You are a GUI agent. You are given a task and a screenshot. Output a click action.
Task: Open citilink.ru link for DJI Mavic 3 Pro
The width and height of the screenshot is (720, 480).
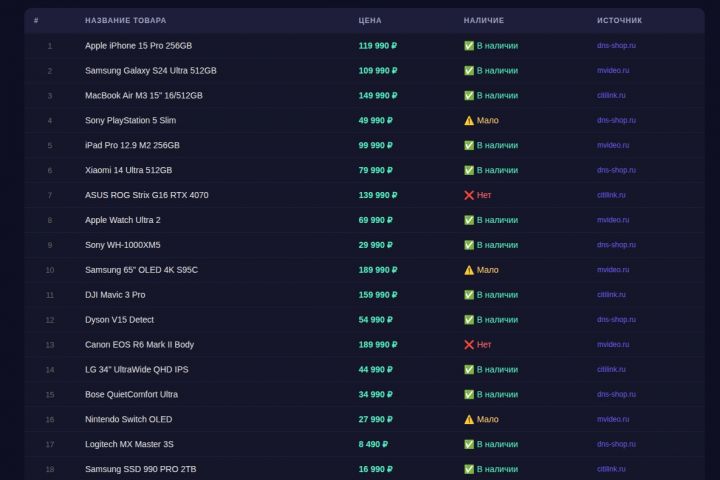point(611,295)
